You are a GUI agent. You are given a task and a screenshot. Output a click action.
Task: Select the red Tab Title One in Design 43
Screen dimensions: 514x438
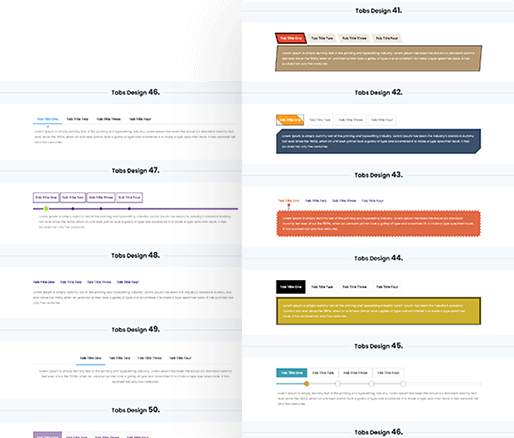coord(289,201)
